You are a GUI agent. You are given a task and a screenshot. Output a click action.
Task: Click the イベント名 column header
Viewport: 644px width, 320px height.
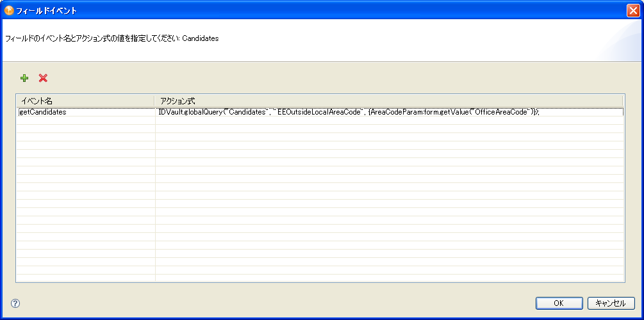pyautogui.click(x=85, y=101)
